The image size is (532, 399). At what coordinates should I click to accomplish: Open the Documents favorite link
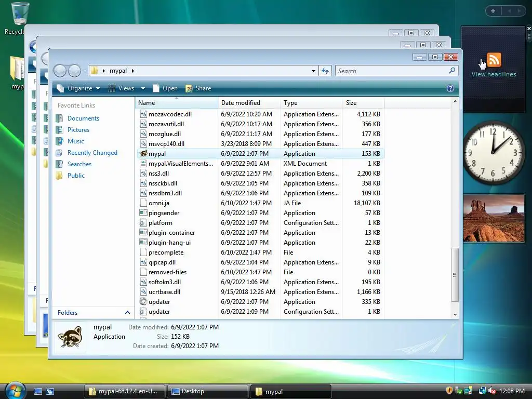click(x=83, y=118)
